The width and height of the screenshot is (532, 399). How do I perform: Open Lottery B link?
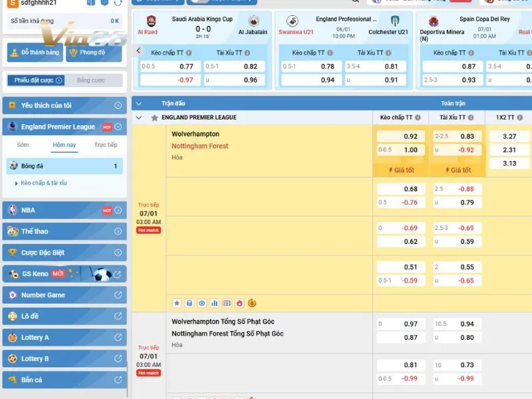65,358
